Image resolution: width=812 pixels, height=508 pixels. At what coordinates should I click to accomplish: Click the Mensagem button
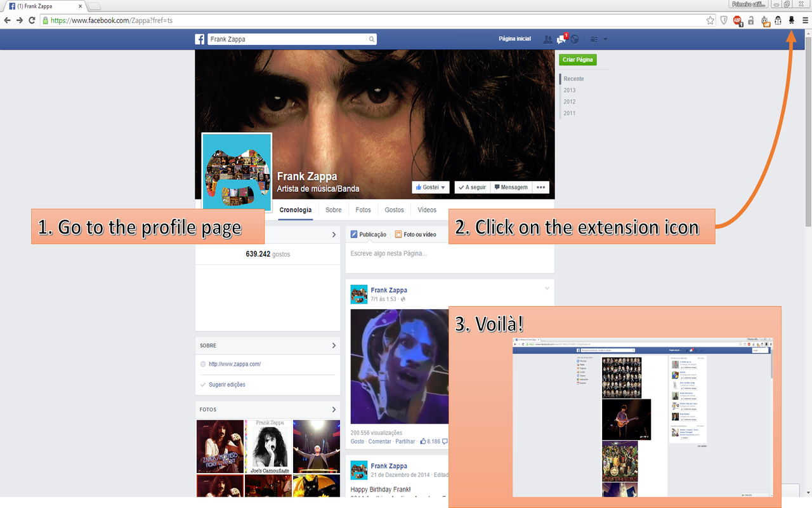pos(511,187)
